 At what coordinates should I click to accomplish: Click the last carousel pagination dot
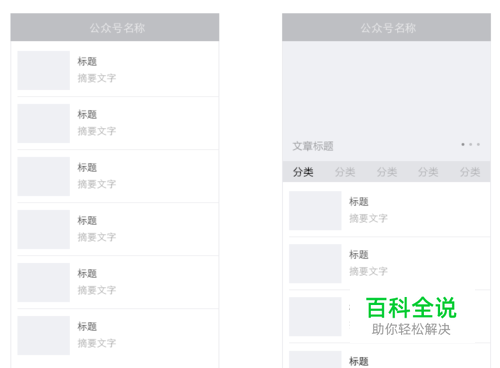pyautogui.click(x=478, y=144)
